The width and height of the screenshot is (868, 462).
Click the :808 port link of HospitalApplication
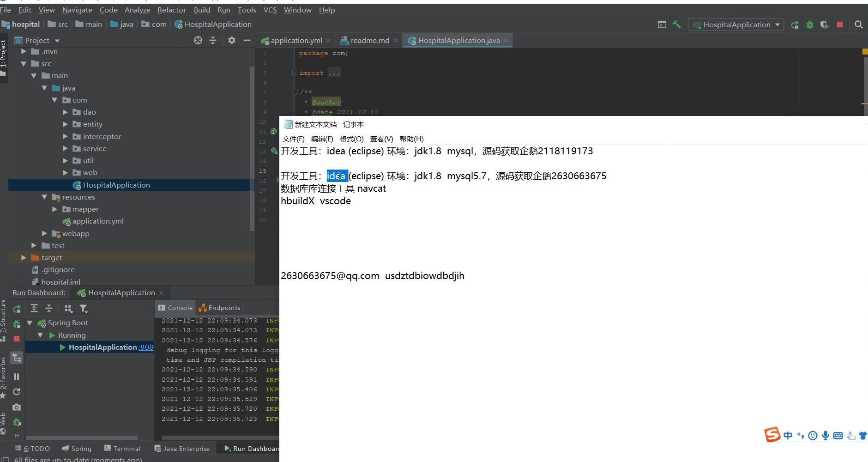pos(146,347)
